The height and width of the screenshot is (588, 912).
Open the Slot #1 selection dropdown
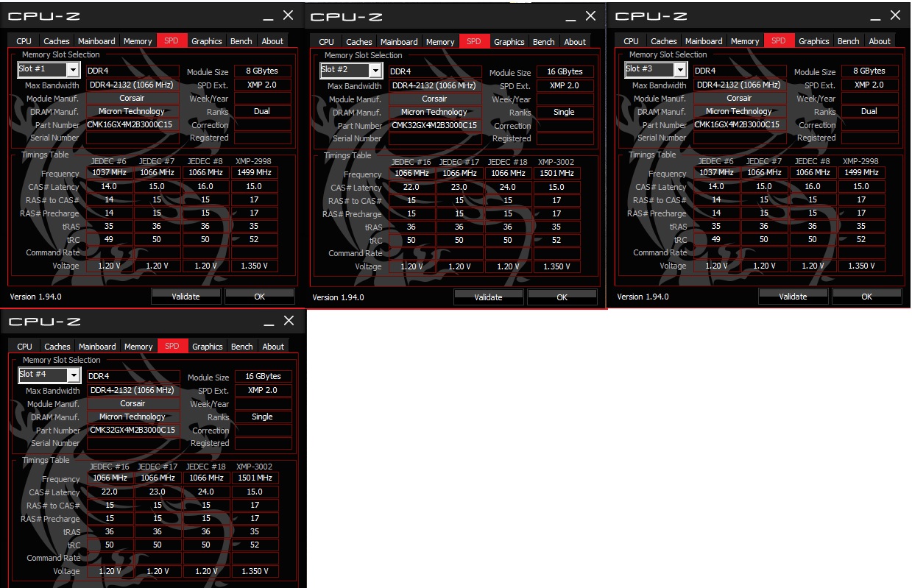[x=49, y=69]
